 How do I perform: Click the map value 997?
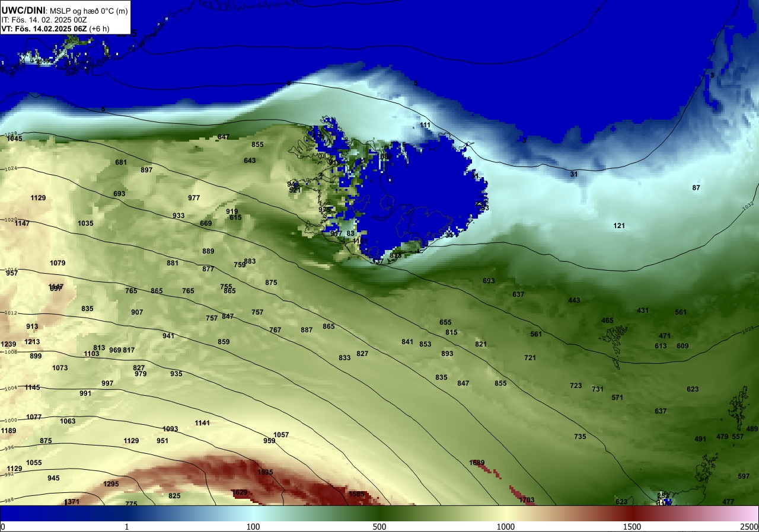pyautogui.click(x=107, y=383)
